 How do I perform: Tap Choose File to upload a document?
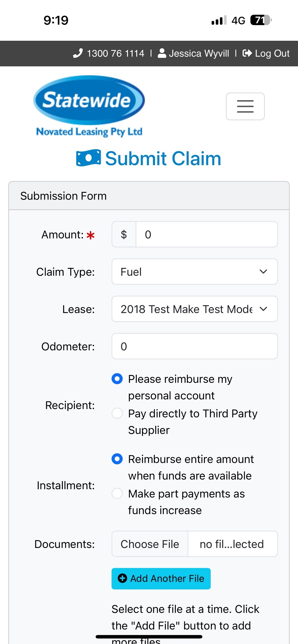click(x=150, y=544)
